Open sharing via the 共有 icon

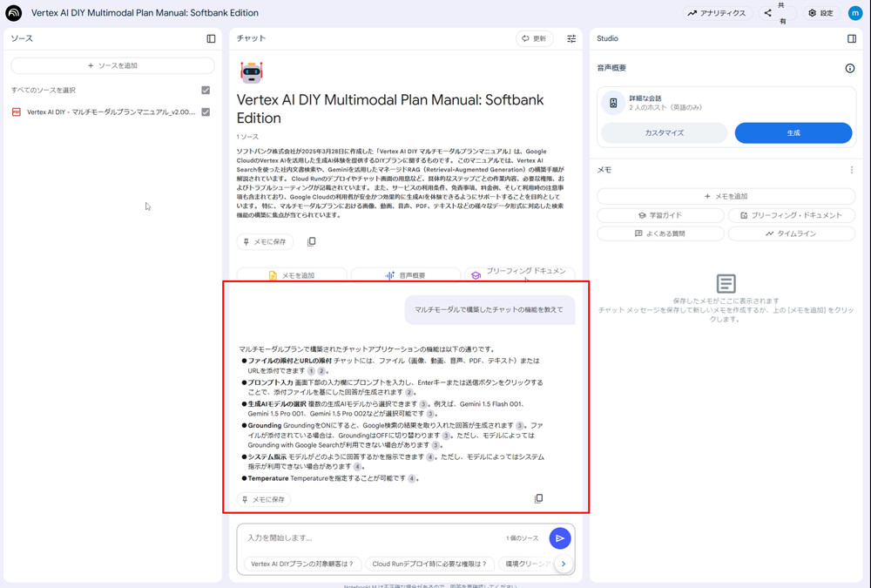click(766, 12)
